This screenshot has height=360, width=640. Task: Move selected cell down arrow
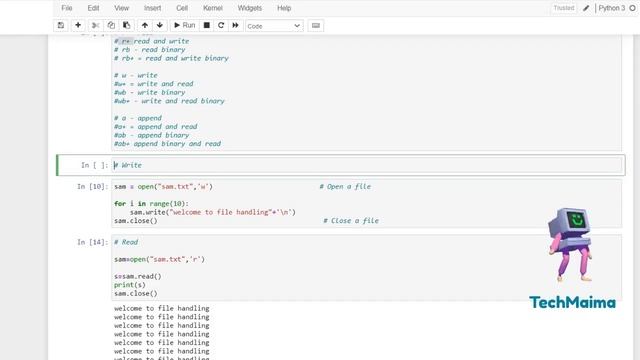tap(160, 25)
